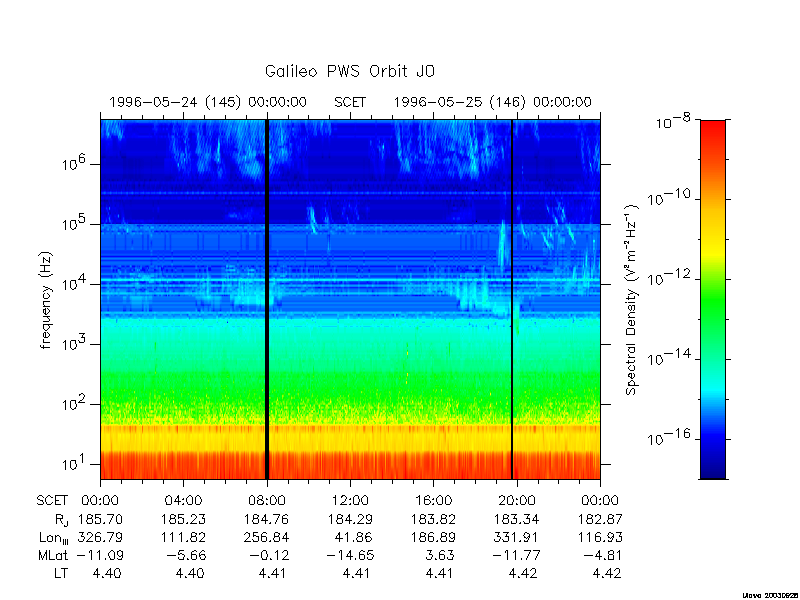Select the start date label 1996-05-24 (145) 00:00:00
The width and height of the screenshot is (800, 600).
click(208, 103)
